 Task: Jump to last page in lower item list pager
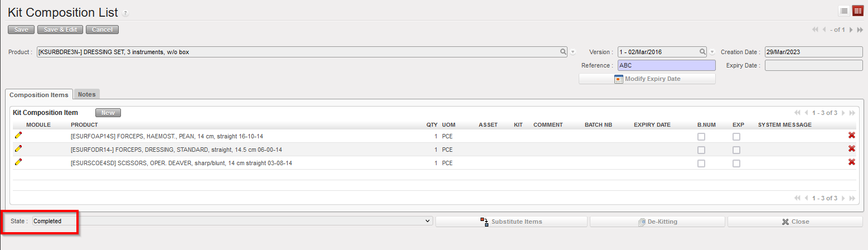[x=852, y=198]
